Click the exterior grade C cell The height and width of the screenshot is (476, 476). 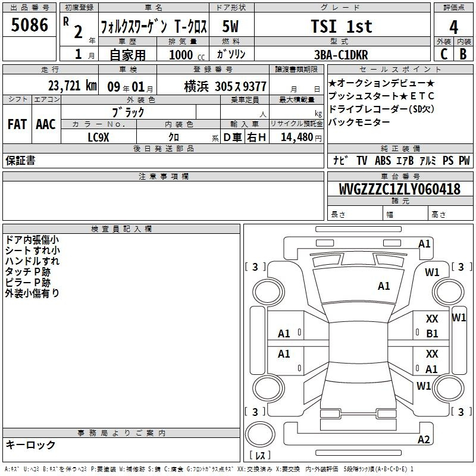[x=443, y=54]
